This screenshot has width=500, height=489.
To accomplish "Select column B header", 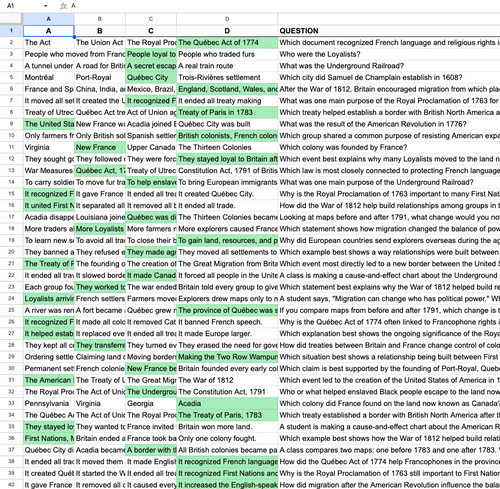I will pyautogui.click(x=100, y=19).
